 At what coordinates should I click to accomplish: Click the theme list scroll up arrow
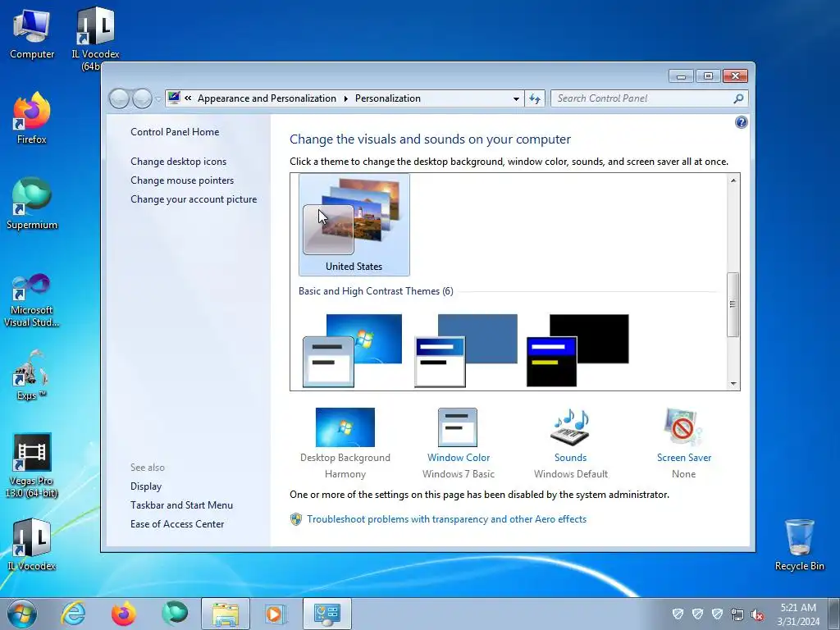(733, 180)
